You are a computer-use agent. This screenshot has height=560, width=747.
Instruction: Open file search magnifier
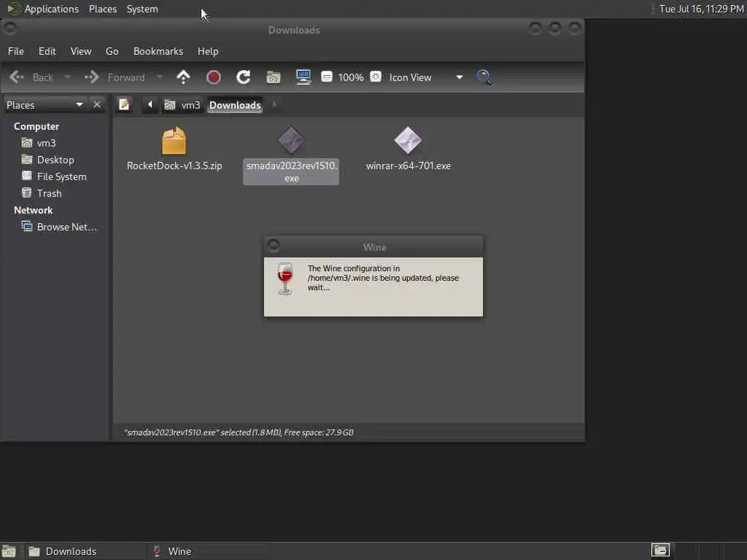pos(484,77)
